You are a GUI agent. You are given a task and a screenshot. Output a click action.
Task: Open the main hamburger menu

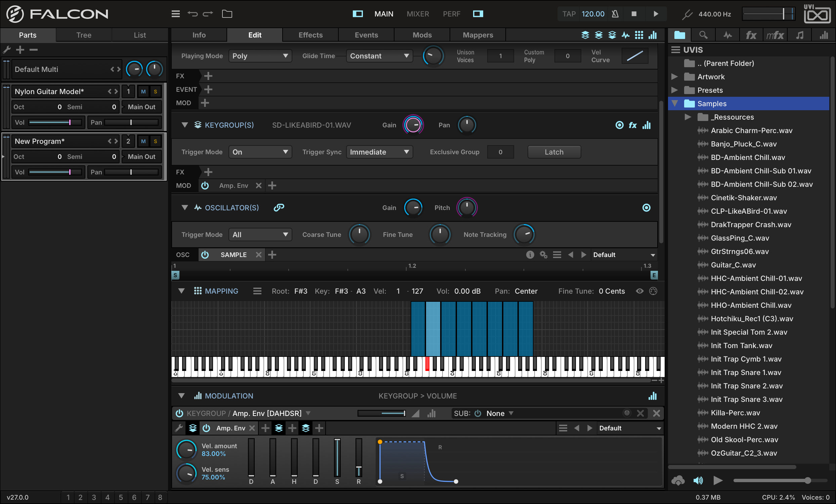(x=175, y=14)
